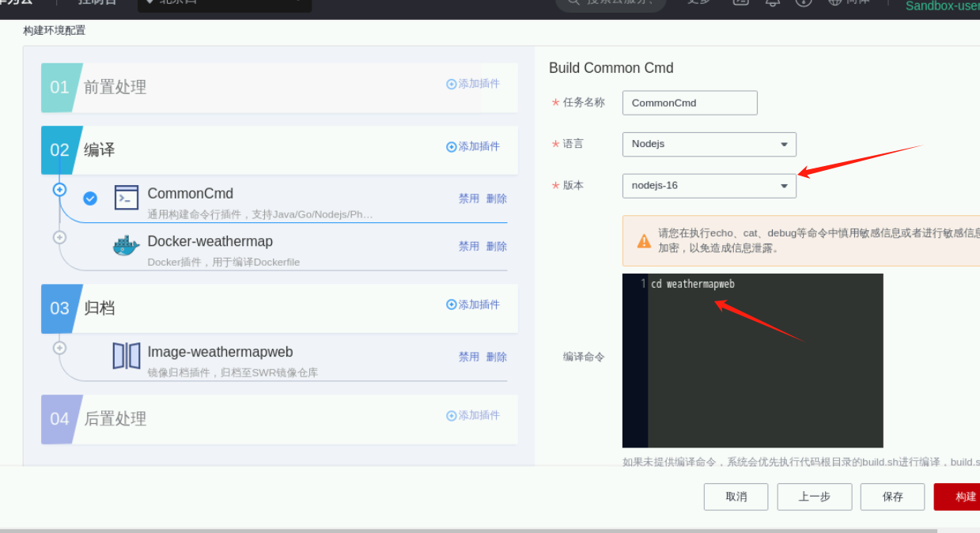
Task: Click the Sandbox-user account name
Action: pyautogui.click(x=943, y=6)
